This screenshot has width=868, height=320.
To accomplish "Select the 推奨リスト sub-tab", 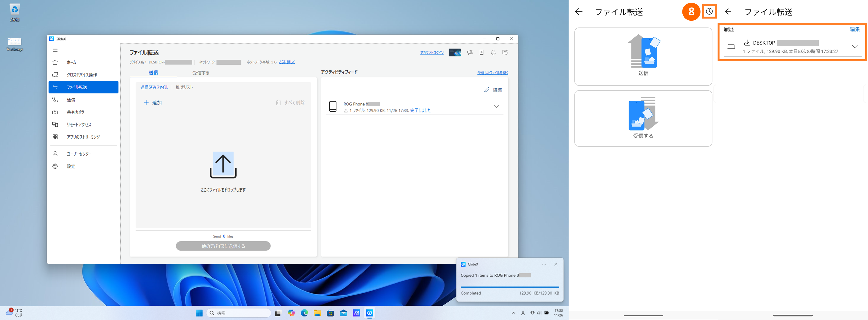I will pos(184,87).
